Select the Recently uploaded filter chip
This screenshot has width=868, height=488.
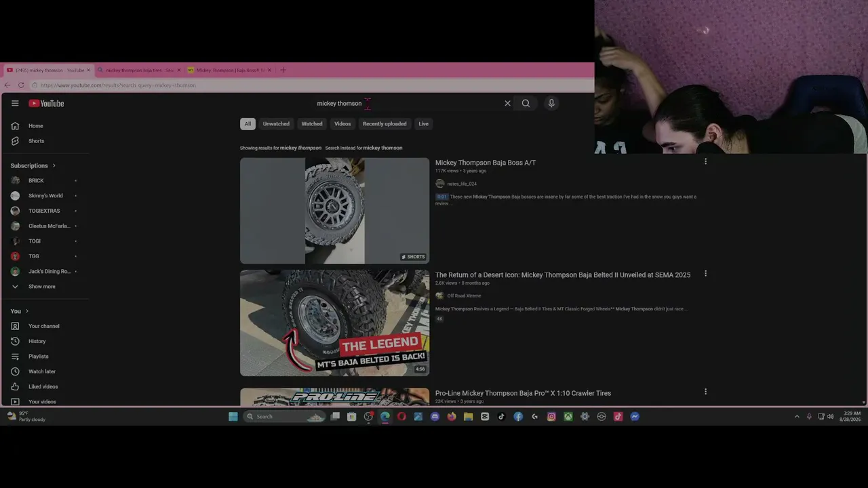(384, 124)
